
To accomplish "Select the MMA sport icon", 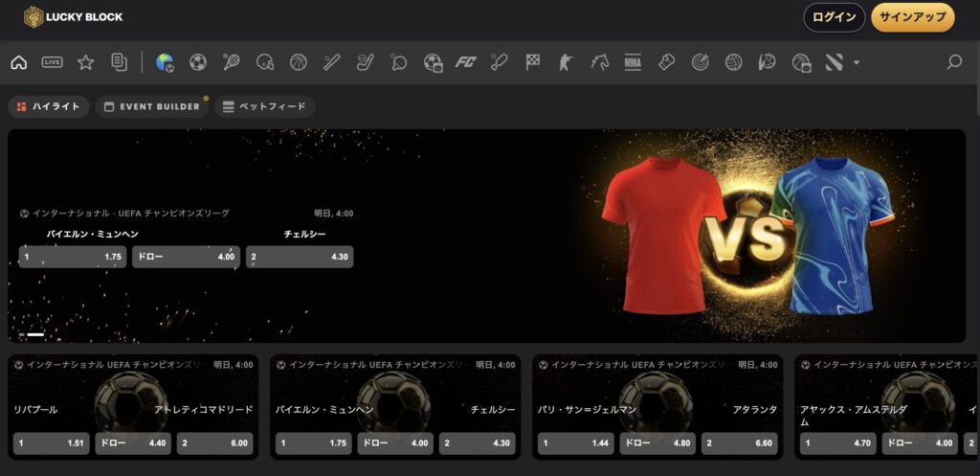I will coord(633,62).
